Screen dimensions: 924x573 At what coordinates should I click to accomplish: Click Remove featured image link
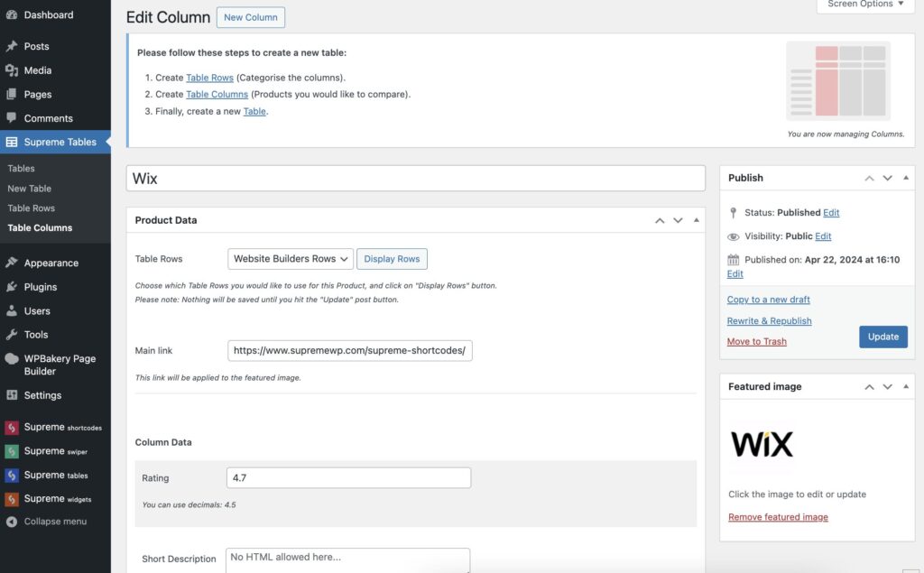click(778, 517)
